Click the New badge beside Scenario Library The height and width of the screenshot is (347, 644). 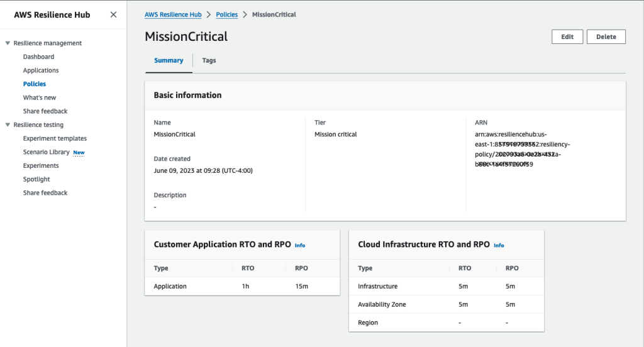pyautogui.click(x=79, y=152)
